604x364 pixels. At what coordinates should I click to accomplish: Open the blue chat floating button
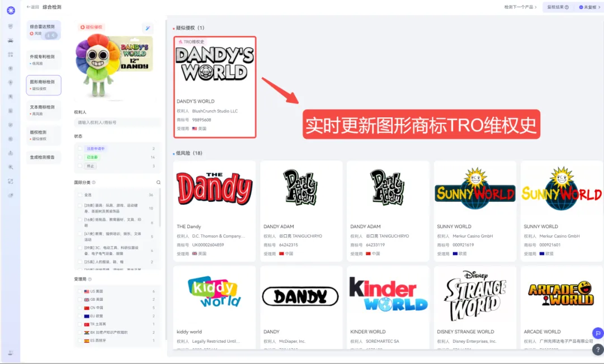pyautogui.click(x=597, y=333)
